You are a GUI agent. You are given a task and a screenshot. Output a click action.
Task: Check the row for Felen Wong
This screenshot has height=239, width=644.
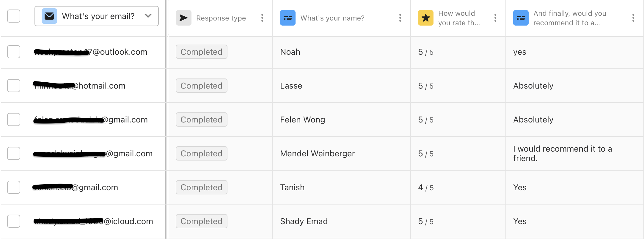click(14, 119)
